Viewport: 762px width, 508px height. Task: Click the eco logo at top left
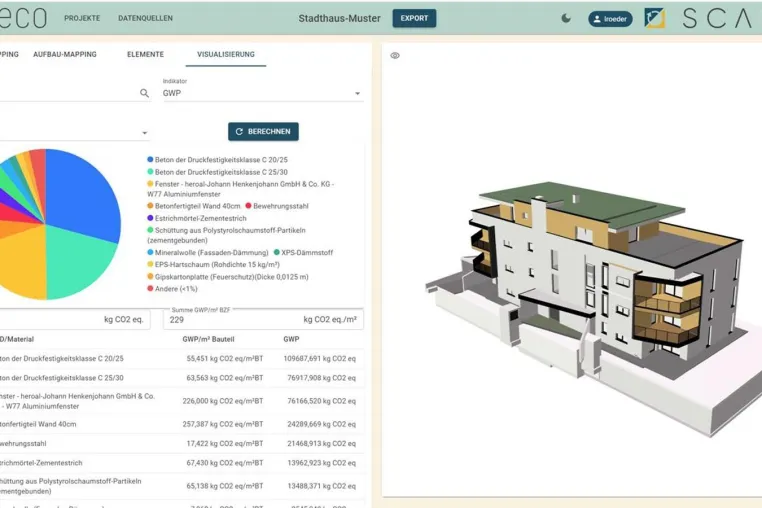pos(23,17)
